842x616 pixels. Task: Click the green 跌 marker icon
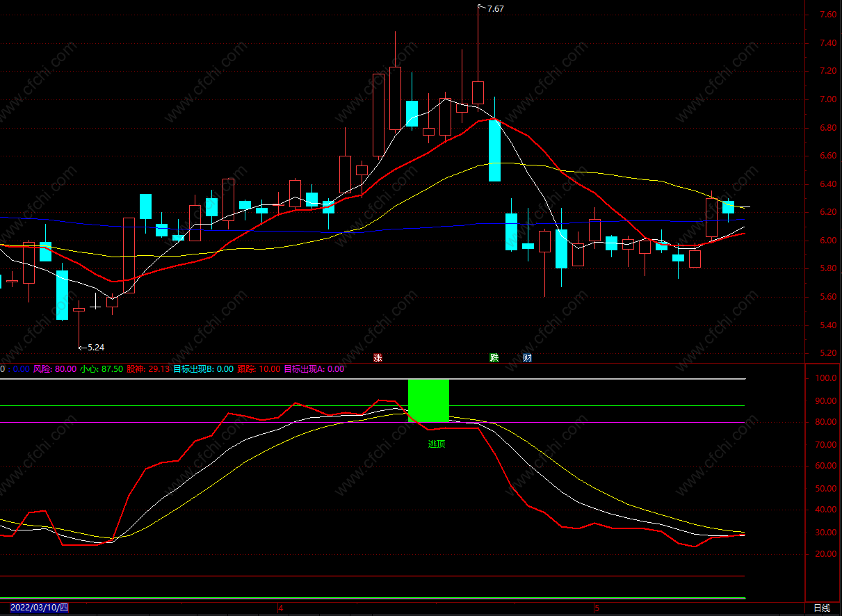494,358
